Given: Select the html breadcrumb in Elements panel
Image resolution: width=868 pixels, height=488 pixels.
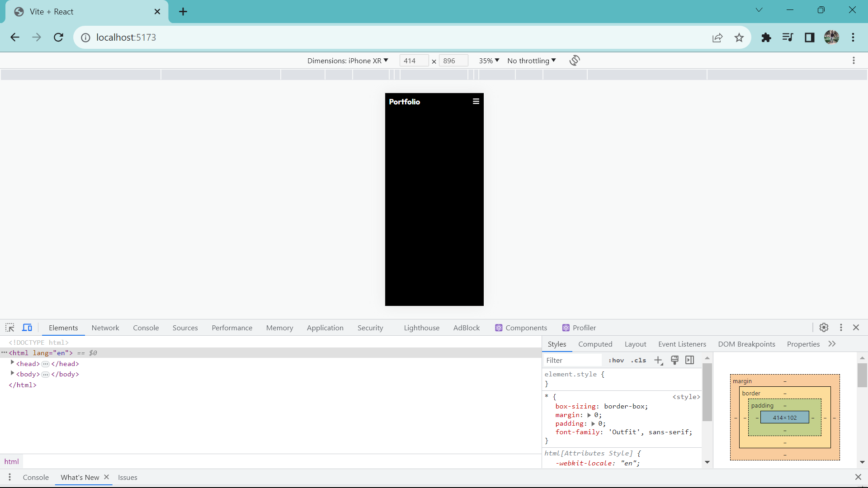Looking at the screenshot, I should click(x=12, y=461).
